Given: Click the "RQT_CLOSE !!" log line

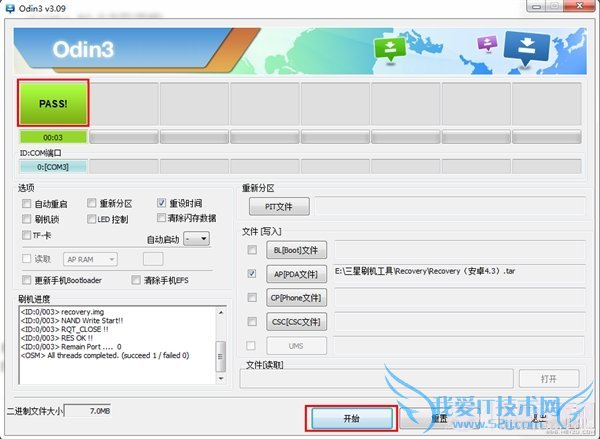Looking at the screenshot, I should click(64, 329).
